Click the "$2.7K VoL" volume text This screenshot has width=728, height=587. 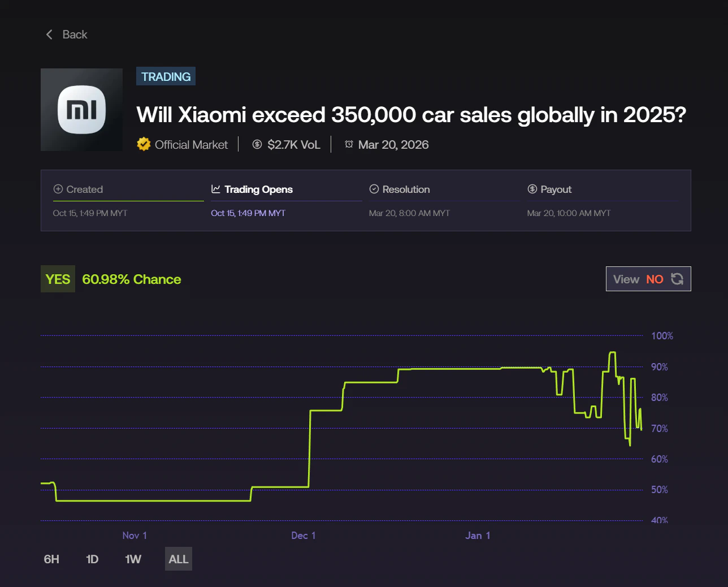(294, 145)
